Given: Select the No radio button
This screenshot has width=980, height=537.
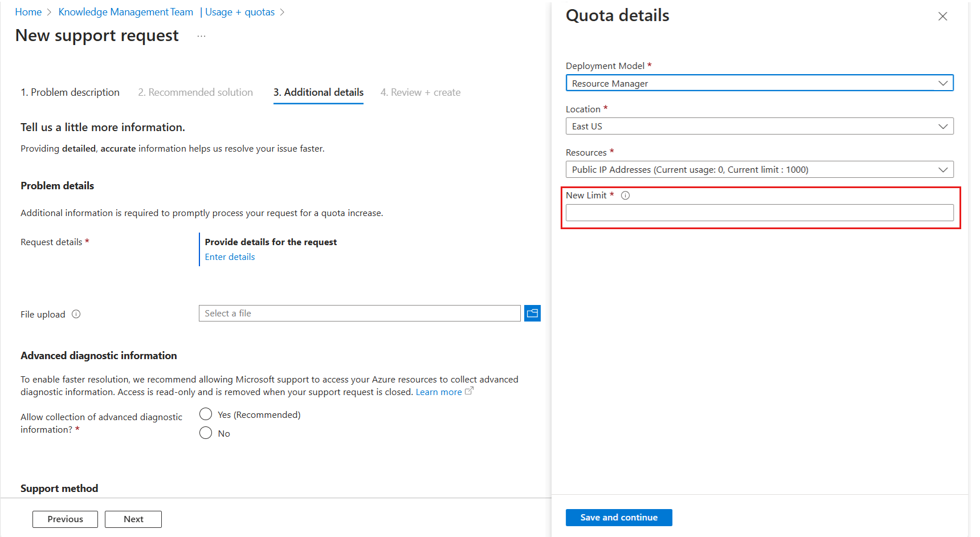Looking at the screenshot, I should click(x=206, y=433).
